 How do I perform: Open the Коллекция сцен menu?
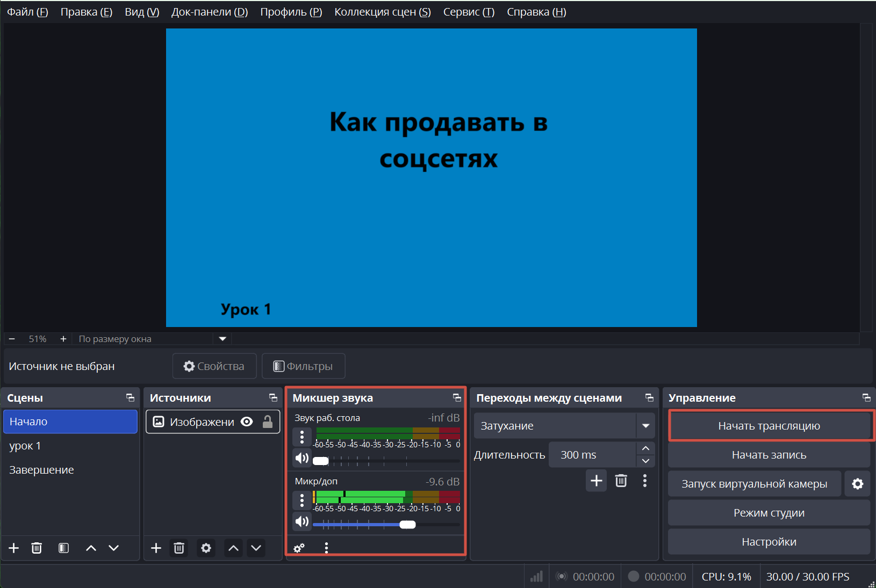[382, 11]
